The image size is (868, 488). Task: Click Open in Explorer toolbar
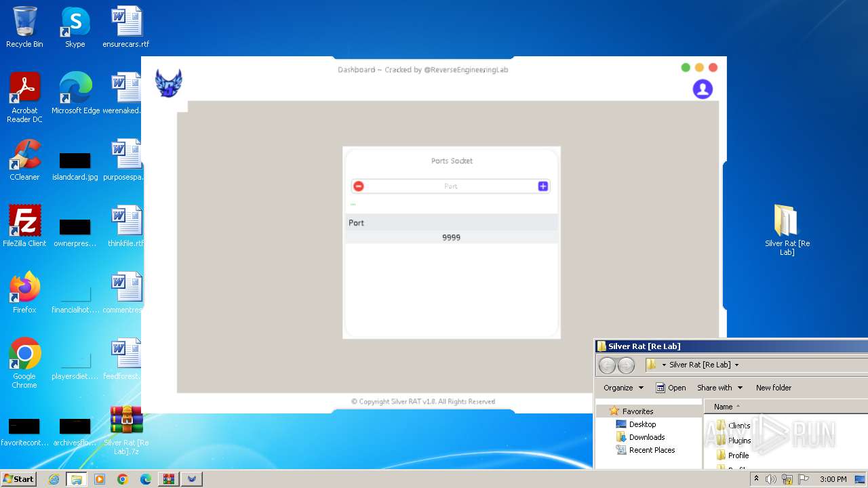pyautogui.click(x=671, y=388)
